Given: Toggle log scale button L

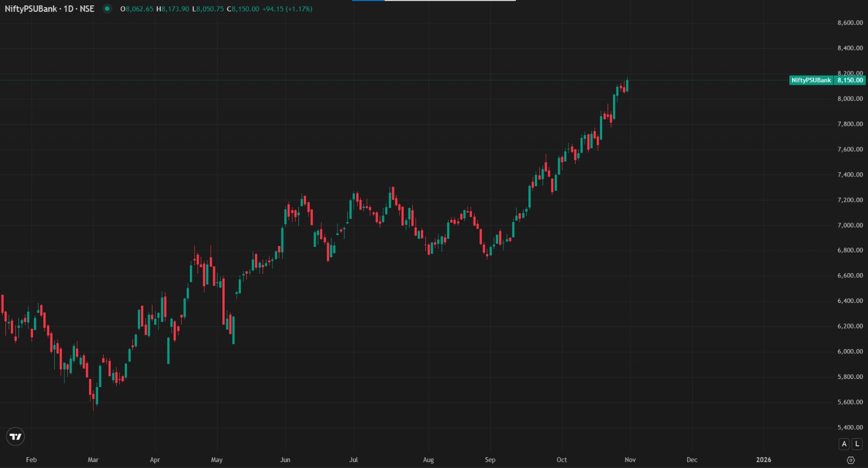Looking at the screenshot, I should pyautogui.click(x=857, y=444).
